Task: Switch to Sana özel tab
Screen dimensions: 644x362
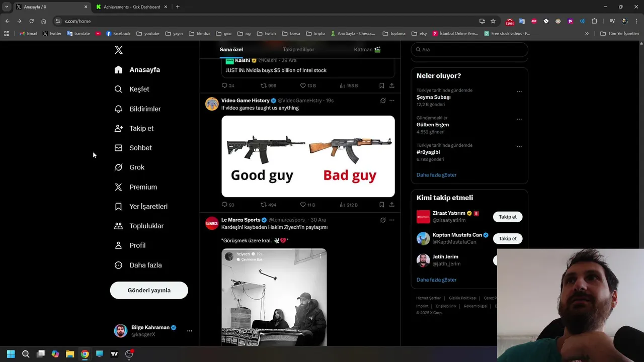Action: click(x=231, y=49)
